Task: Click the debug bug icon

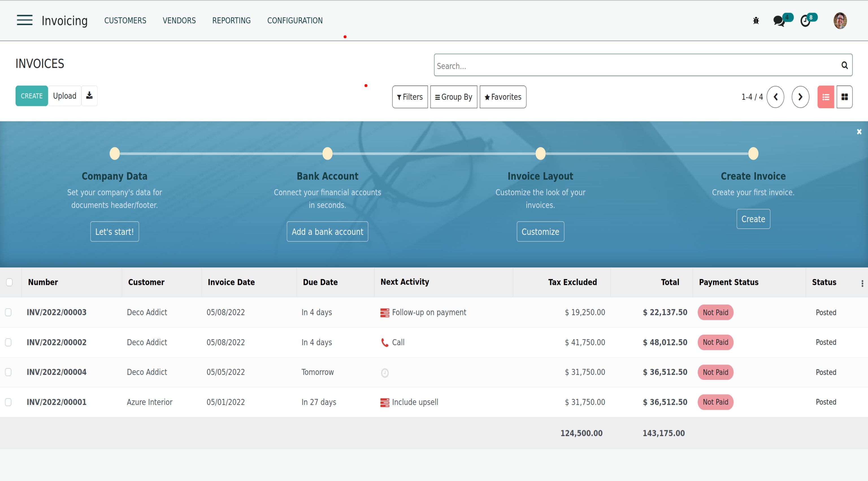Action: [756, 21]
